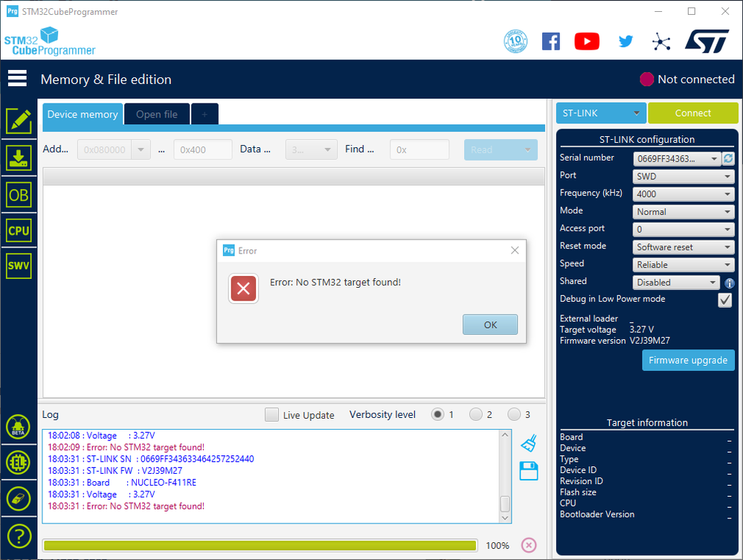Select verbosity level 3
This screenshot has height=560, width=743.
coord(514,414)
